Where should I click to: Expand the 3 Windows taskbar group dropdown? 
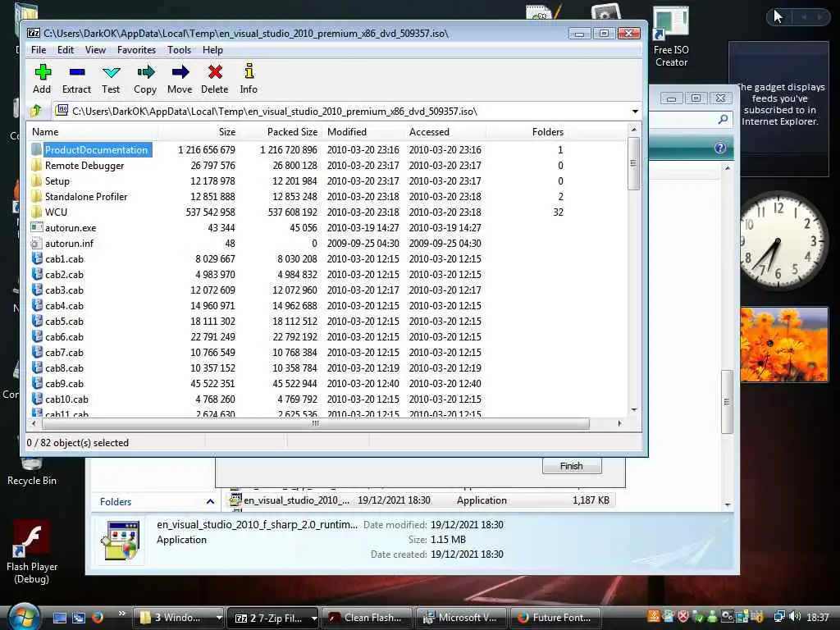pos(218,618)
